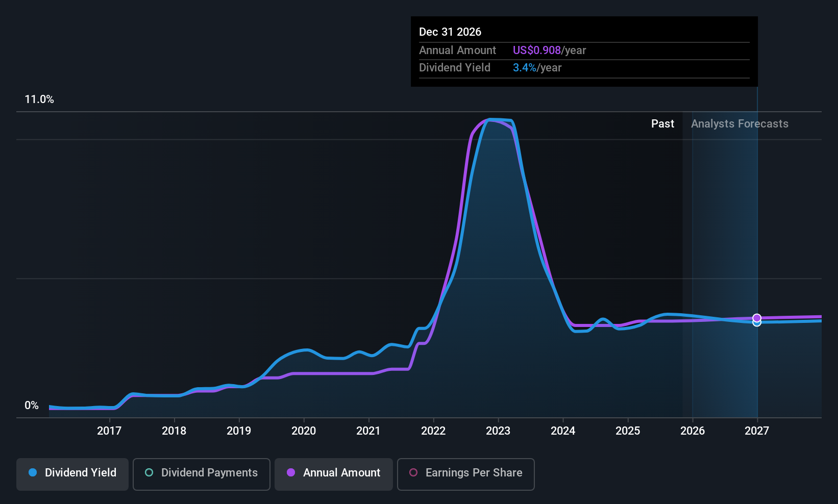This screenshot has height=504, width=838.
Task: Click the teal Dividend Payments legend circle
Action: [x=149, y=472]
